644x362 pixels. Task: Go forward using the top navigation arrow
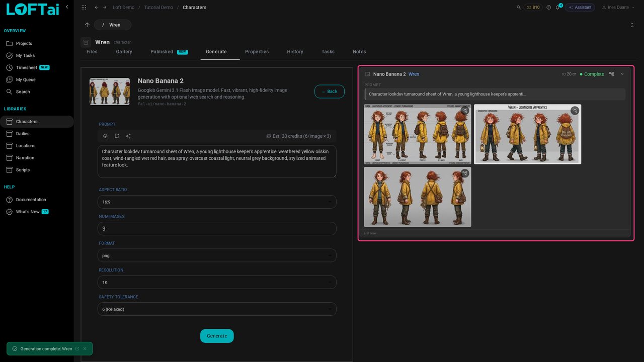105,8
